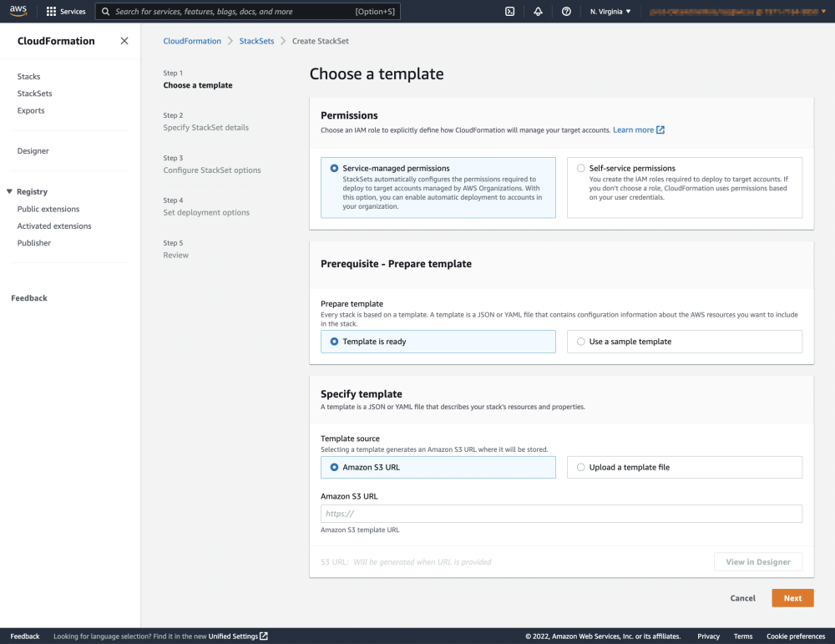The height and width of the screenshot is (644, 835).
Task: Open the CloudShell terminal icon
Action: click(x=509, y=12)
